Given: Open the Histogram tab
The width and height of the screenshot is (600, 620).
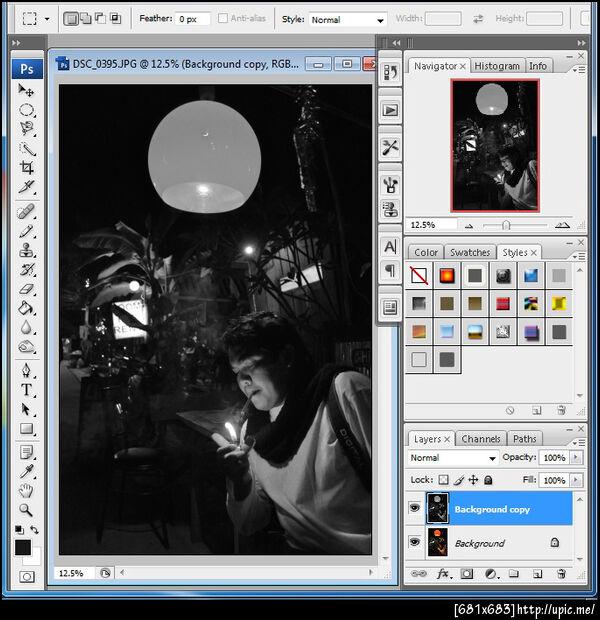Looking at the screenshot, I should tap(497, 66).
